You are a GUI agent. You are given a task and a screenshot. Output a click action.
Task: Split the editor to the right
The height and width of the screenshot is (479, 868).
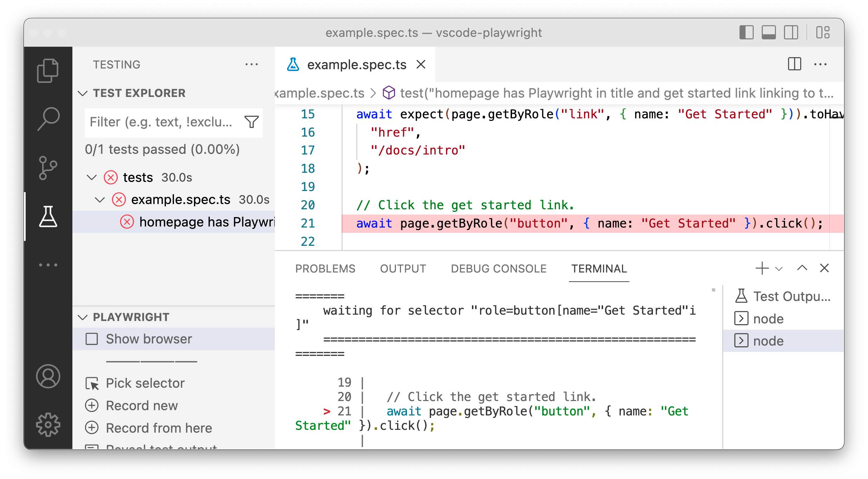coord(794,64)
